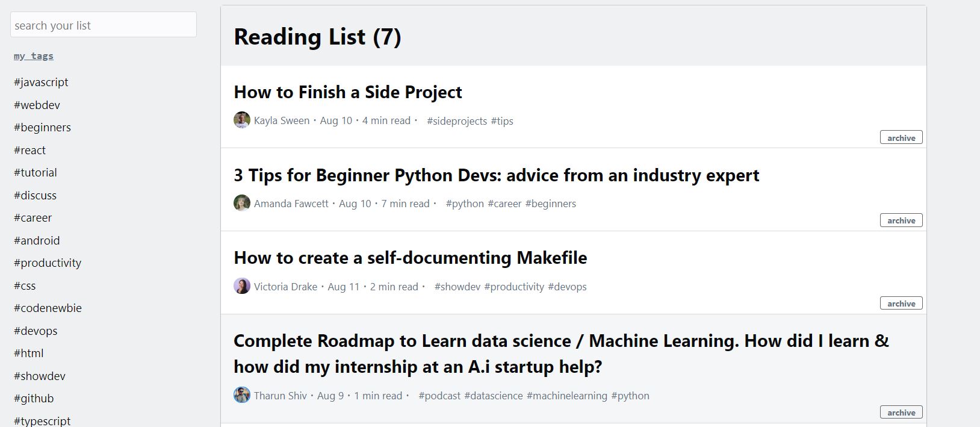Open the my_tags link
The image size is (980, 427).
[x=34, y=55]
